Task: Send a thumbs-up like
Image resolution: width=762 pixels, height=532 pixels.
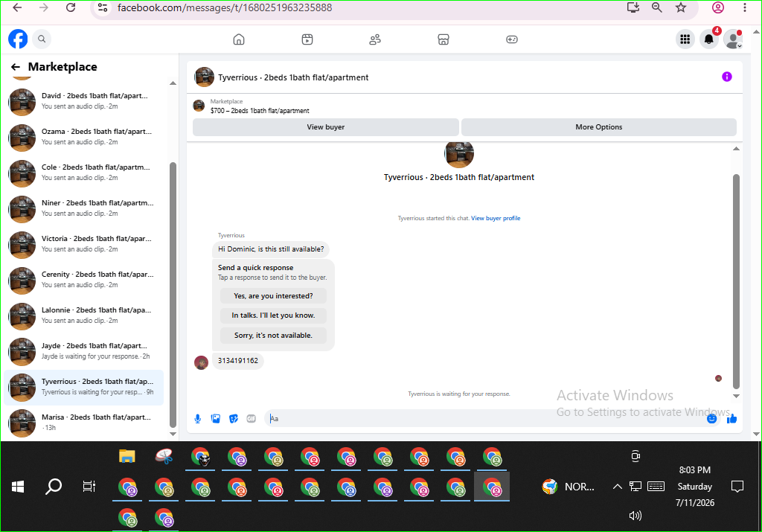Action: click(732, 419)
